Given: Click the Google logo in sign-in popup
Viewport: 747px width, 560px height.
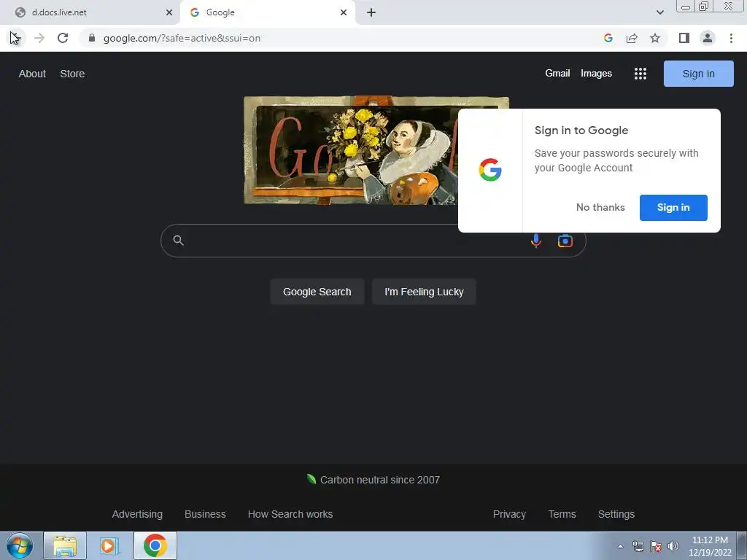Looking at the screenshot, I should [489, 170].
